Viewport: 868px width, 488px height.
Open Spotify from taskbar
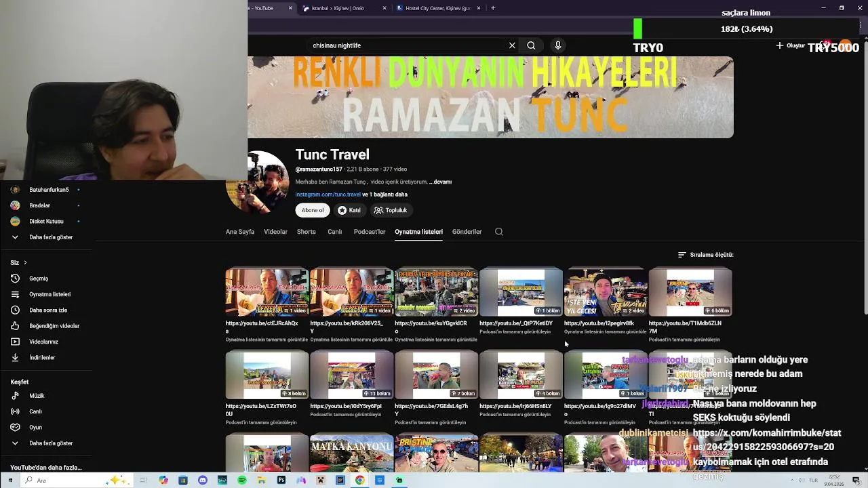pyautogui.click(x=242, y=481)
